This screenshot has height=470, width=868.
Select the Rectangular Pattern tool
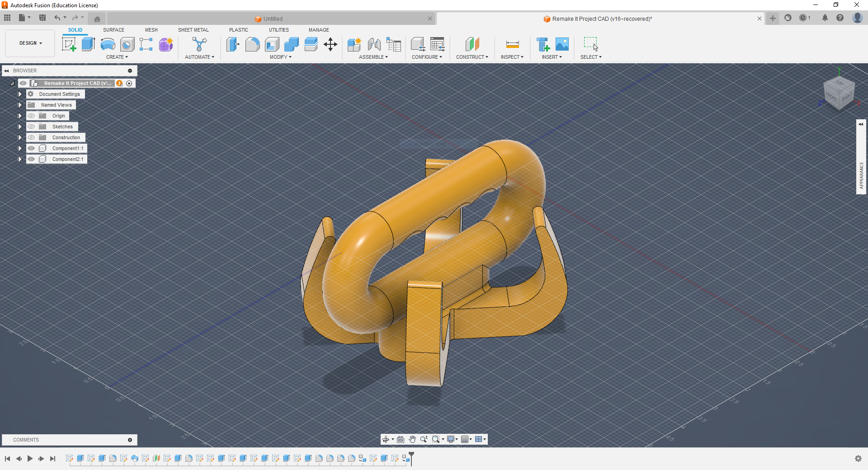pyautogui.click(x=146, y=44)
